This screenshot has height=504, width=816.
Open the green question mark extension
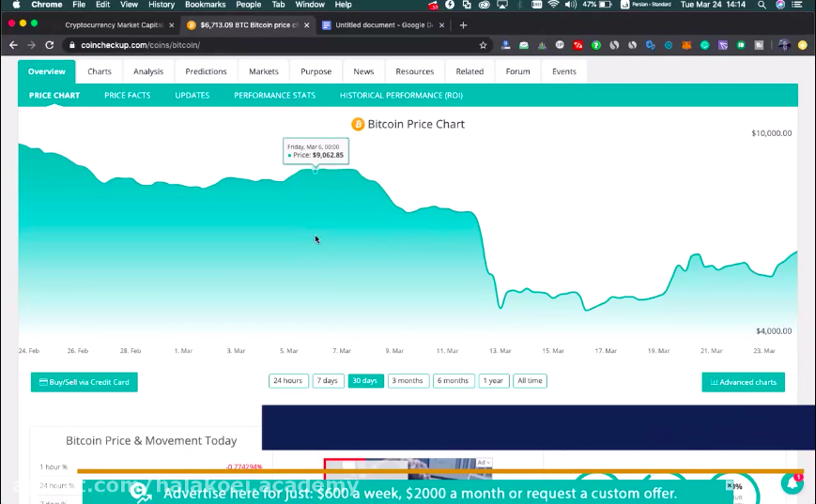coord(596,45)
